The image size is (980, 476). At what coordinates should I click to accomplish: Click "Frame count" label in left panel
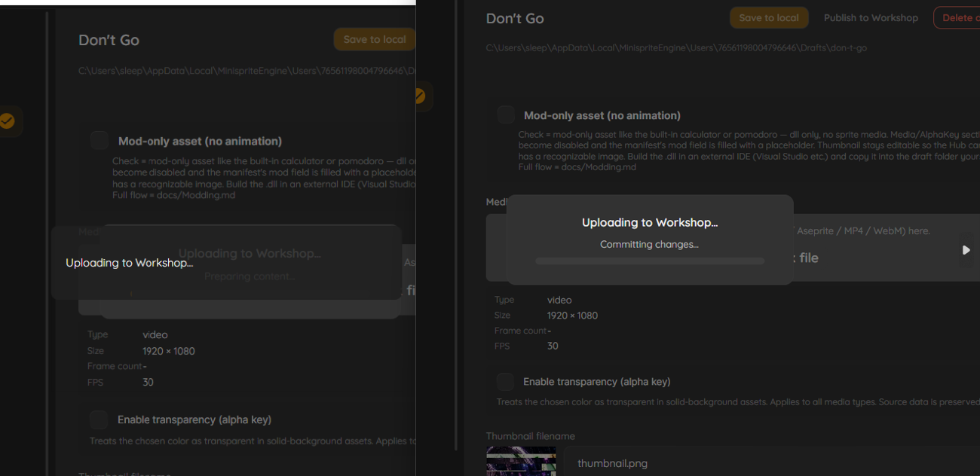(x=115, y=366)
